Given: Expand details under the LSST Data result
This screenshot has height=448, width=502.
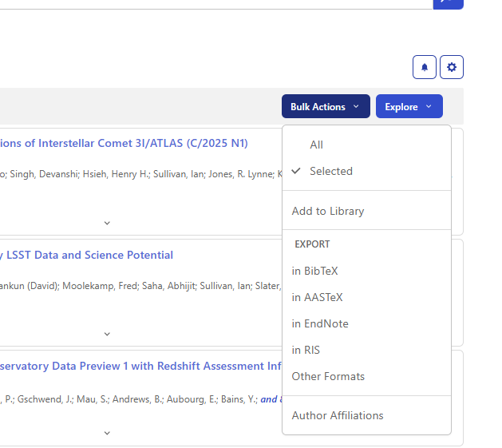Looking at the screenshot, I should click(107, 334).
